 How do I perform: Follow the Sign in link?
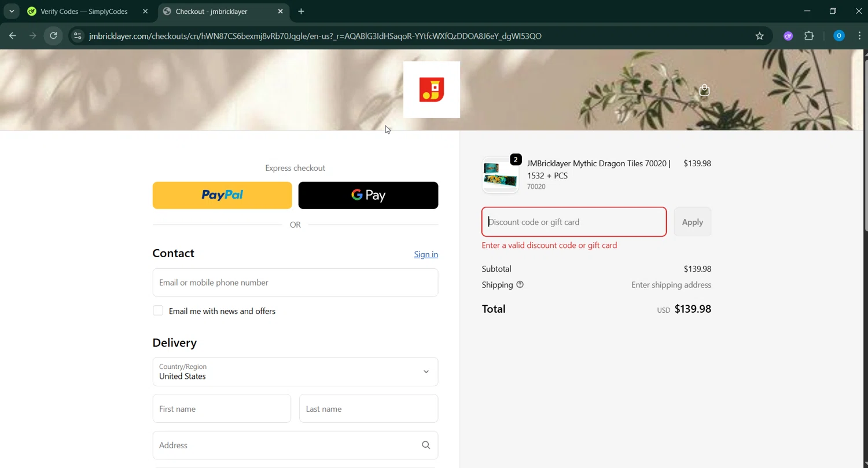[x=426, y=254]
